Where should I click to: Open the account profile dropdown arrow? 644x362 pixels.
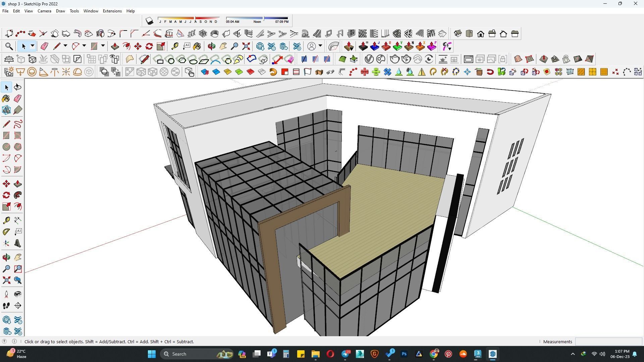tap(321, 46)
